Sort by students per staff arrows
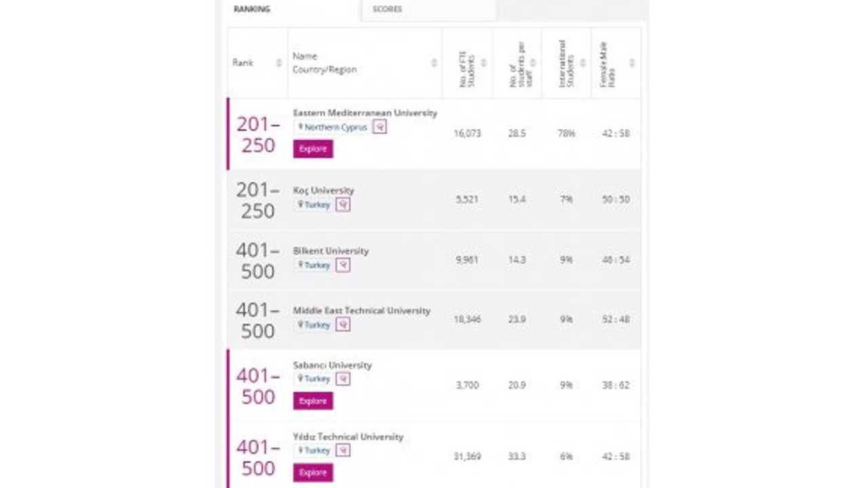This screenshot has width=868, height=488. point(533,63)
